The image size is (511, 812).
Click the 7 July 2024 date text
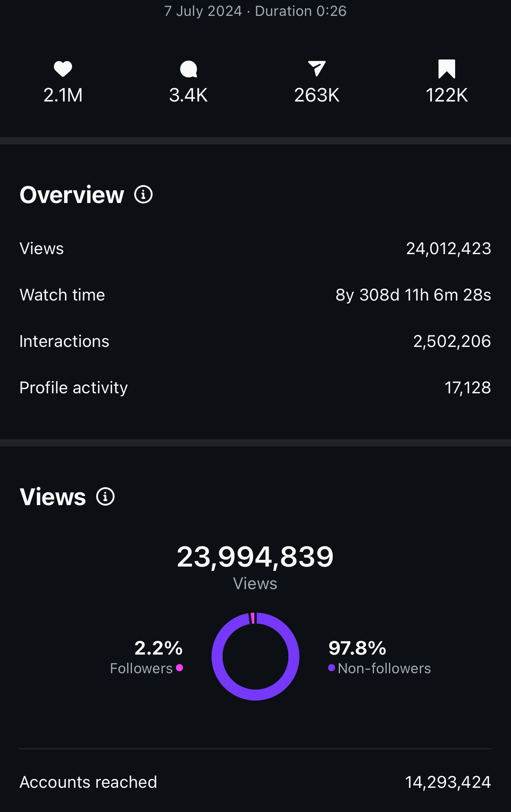coord(203,11)
